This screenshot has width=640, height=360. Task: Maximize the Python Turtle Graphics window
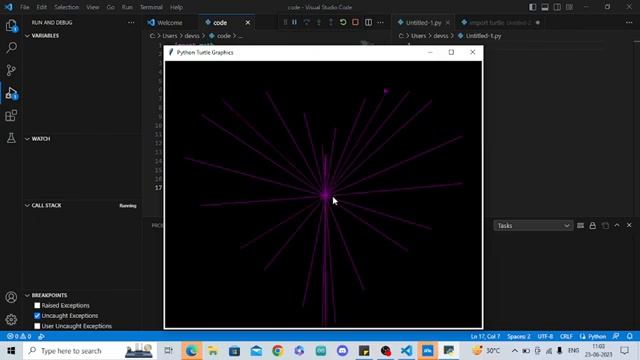(451, 52)
